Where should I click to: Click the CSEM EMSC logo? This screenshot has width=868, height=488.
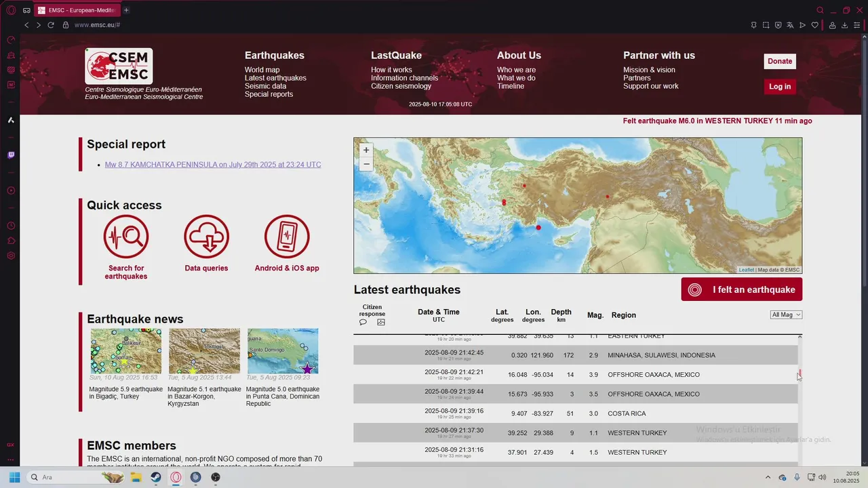[x=119, y=66]
